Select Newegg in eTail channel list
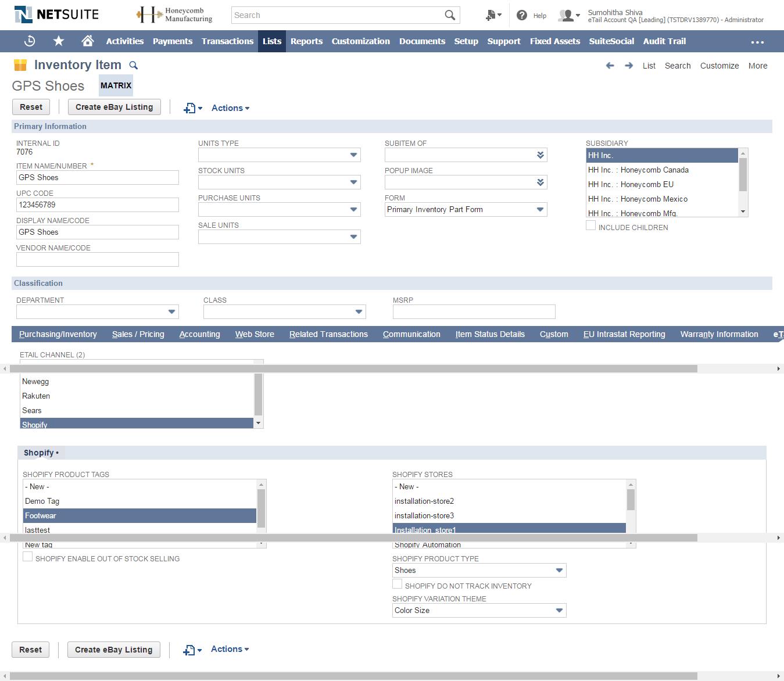784x681 pixels. pyautogui.click(x=137, y=381)
